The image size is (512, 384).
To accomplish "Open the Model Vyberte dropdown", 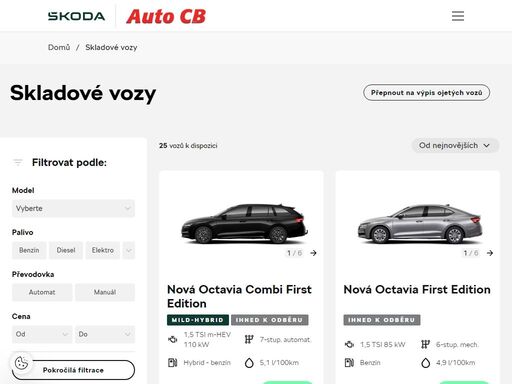I will click(x=73, y=208).
